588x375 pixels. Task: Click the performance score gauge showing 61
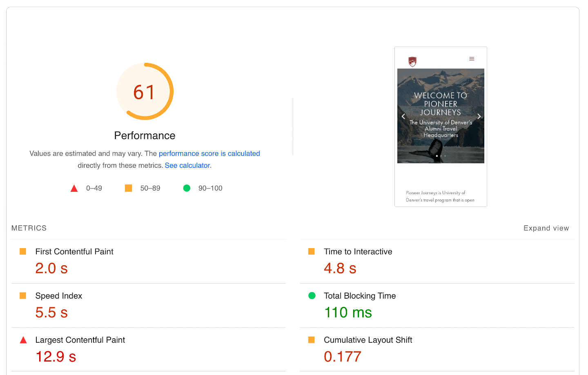[145, 91]
